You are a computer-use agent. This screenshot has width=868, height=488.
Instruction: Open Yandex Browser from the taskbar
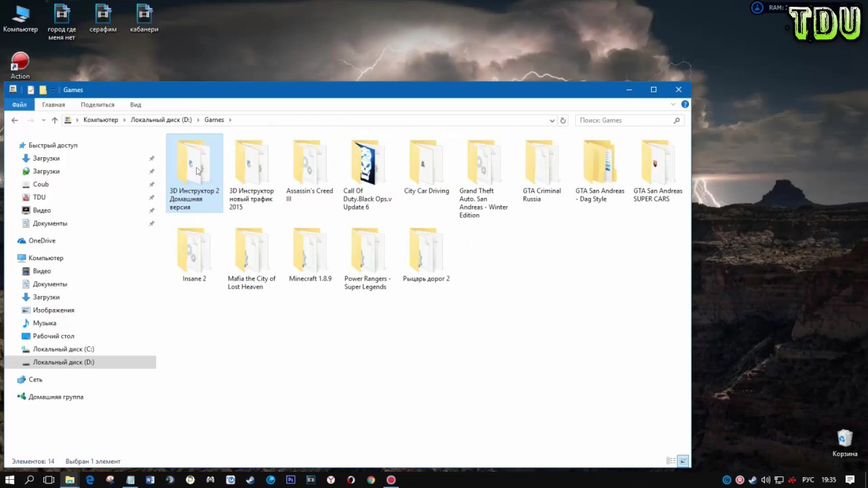[x=331, y=480]
